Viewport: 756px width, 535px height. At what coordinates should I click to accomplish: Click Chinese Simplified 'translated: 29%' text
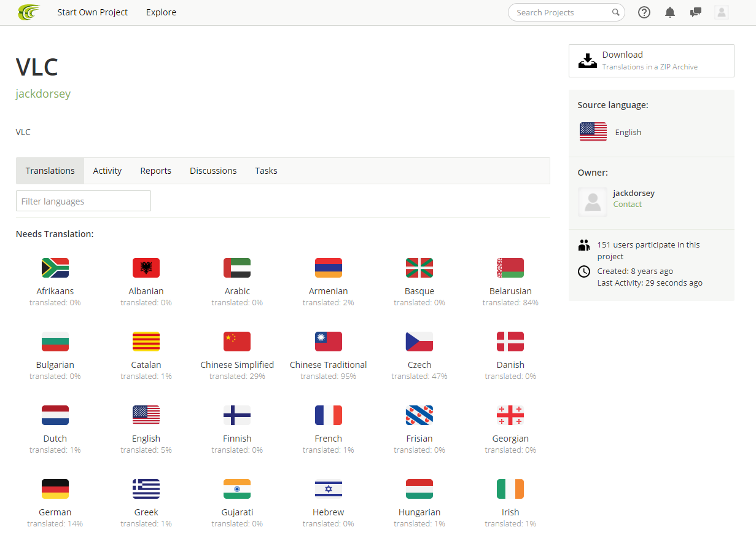(x=237, y=377)
